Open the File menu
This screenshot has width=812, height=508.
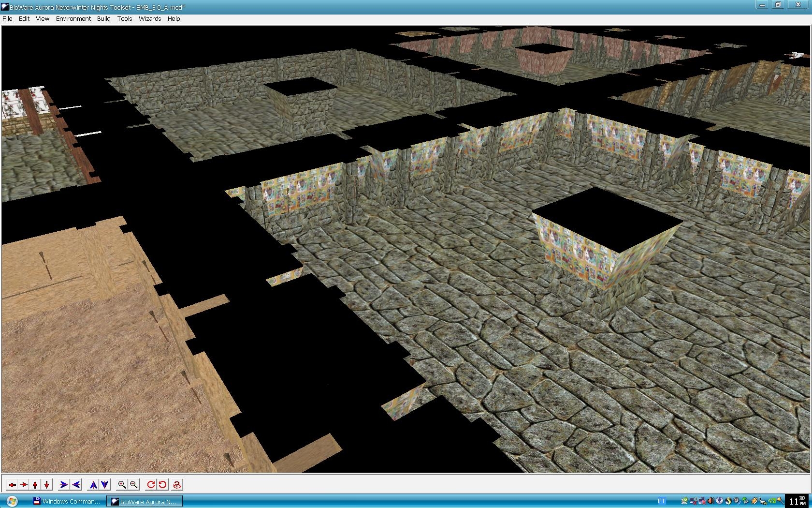[x=7, y=18]
